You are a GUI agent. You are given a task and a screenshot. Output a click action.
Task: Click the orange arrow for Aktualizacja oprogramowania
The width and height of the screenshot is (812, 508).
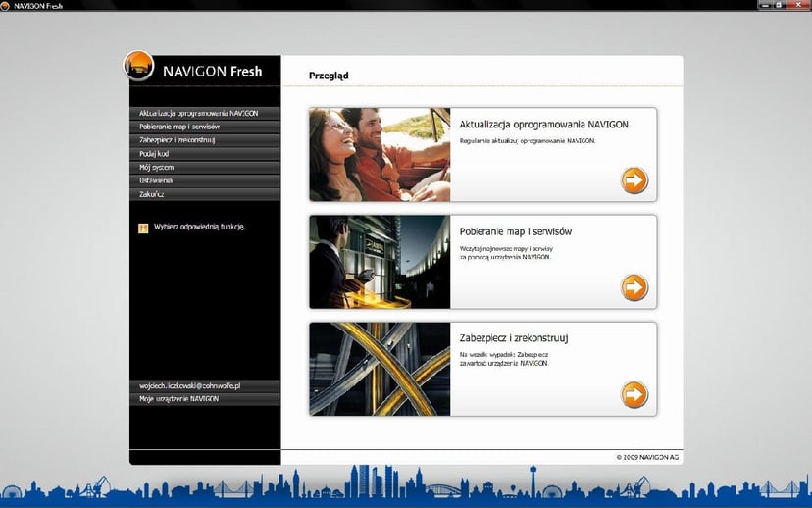634,180
